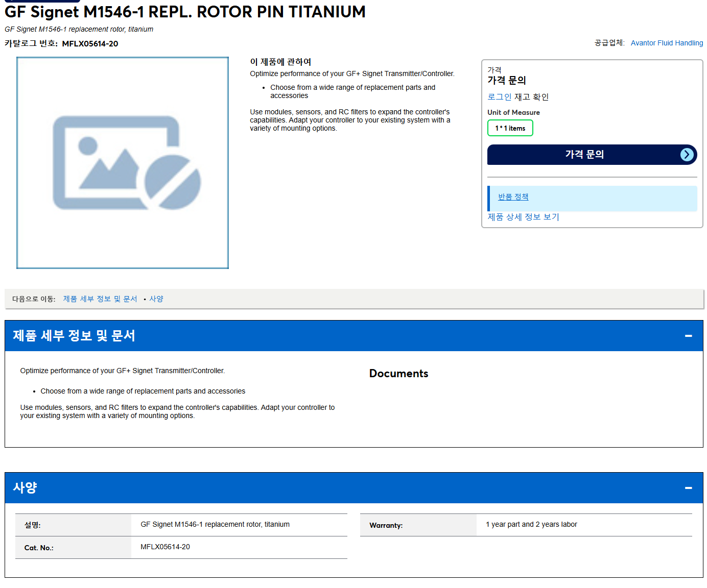The width and height of the screenshot is (707, 588).
Task: Click the 이 제품에 관하여 heading
Action: click(280, 62)
